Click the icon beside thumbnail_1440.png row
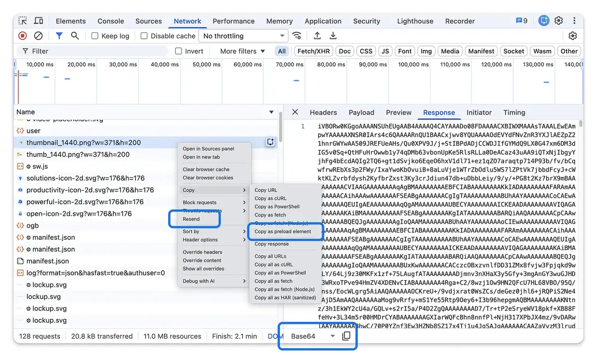 [x=270, y=142]
